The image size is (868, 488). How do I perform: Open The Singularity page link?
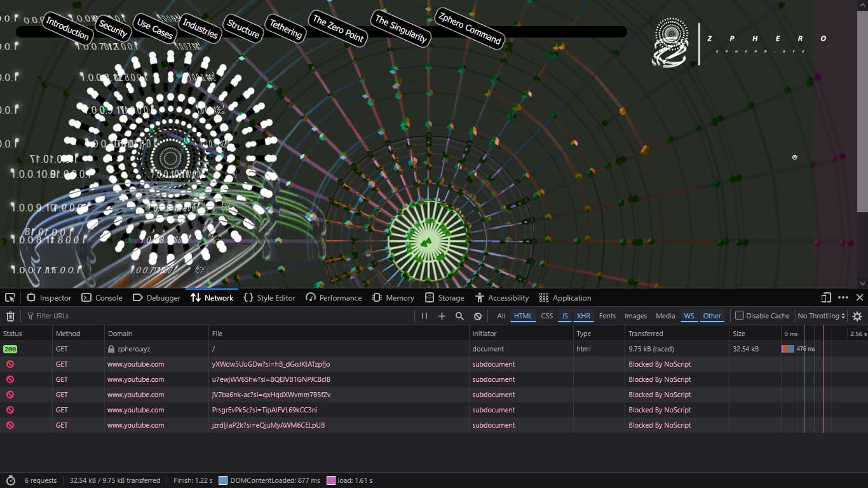[x=400, y=29]
